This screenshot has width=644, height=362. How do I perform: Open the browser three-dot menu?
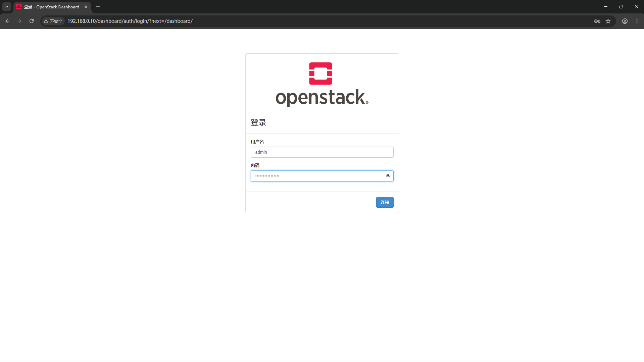click(637, 21)
